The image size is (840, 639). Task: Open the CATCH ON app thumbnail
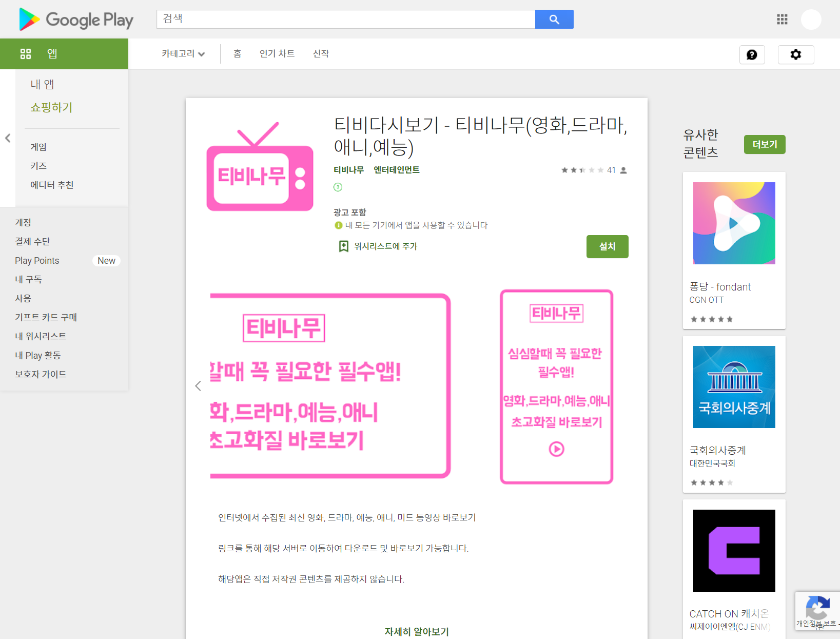734,551
